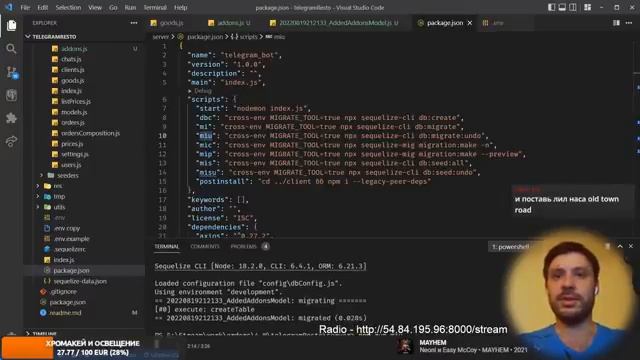Select the TERMINAL panel tab
This screenshot has height=360, width=640.
[x=167, y=247]
